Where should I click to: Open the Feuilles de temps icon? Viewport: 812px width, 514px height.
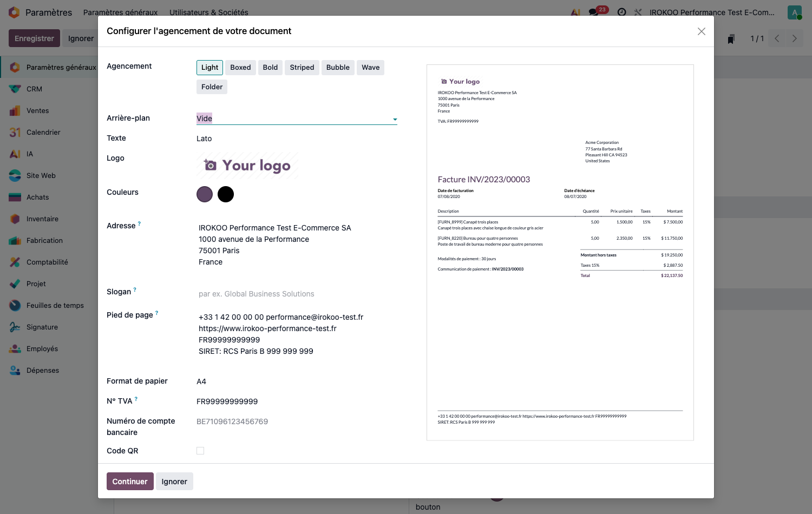coord(15,305)
